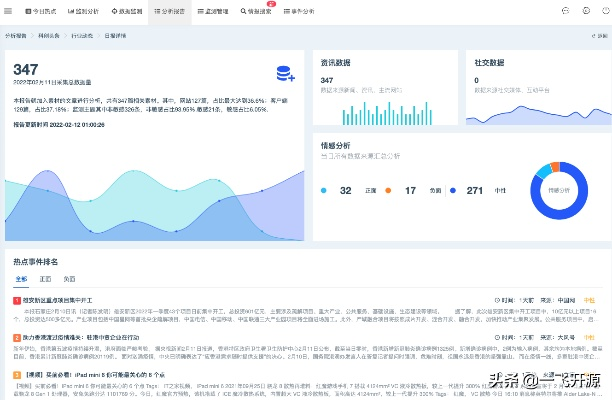This screenshot has height=400, width=612.
Task: Click the 347 total data count
Action: pyautogui.click(x=26, y=70)
